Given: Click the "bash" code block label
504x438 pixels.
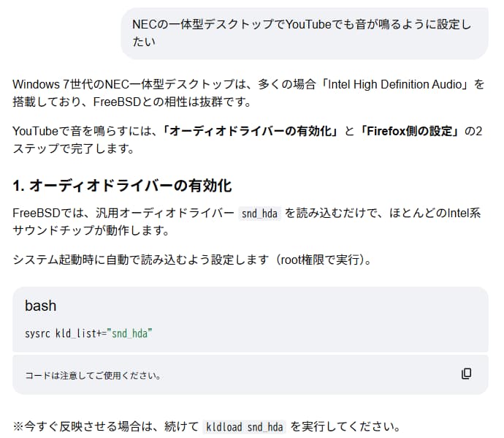Looking at the screenshot, I should [40, 306].
